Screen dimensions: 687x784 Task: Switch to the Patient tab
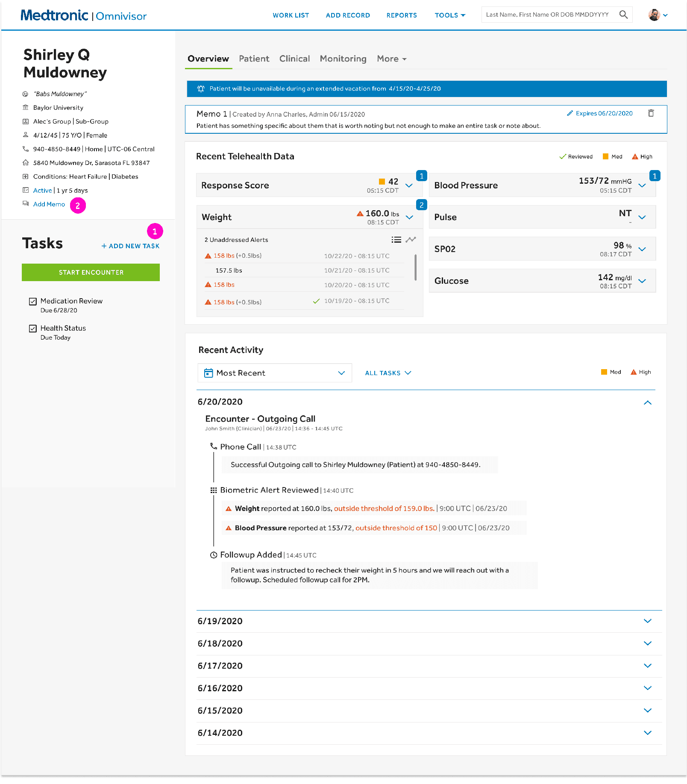coord(254,59)
